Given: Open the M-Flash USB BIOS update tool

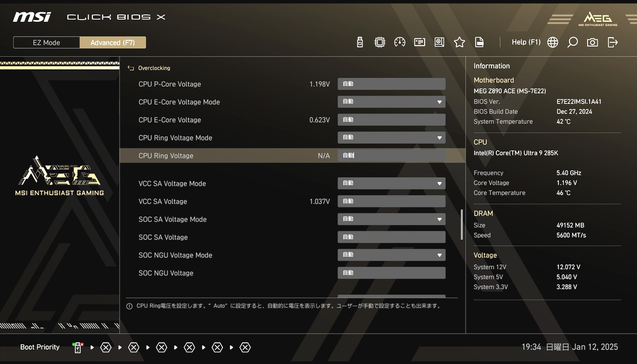Looking at the screenshot, I should click(360, 42).
